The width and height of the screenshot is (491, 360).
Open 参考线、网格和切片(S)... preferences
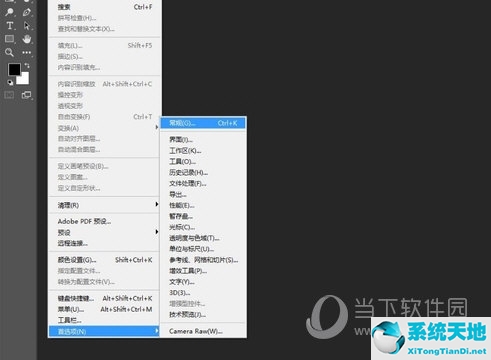click(x=203, y=260)
